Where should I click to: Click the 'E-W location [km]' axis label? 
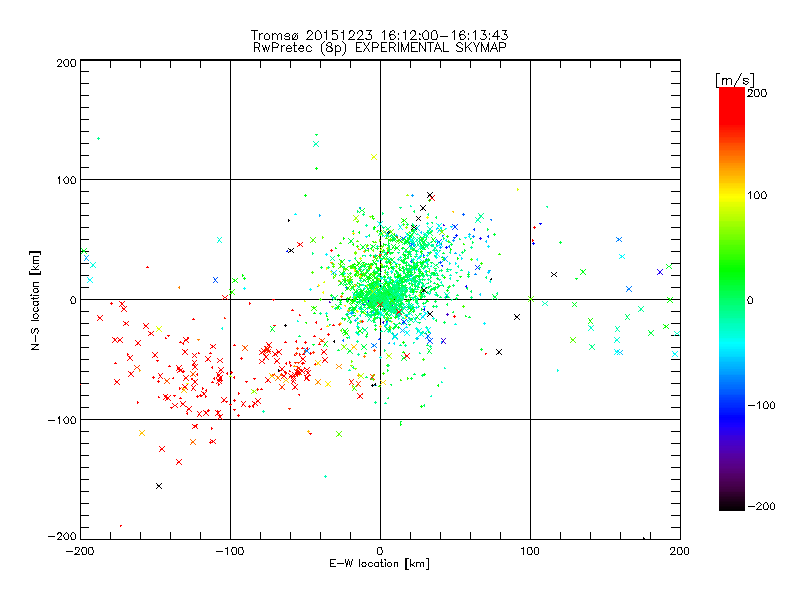(x=380, y=564)
